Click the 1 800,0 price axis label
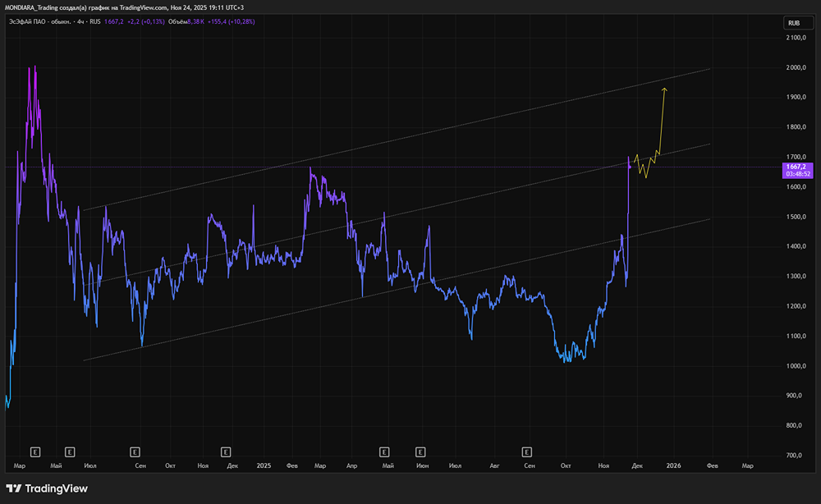The height and width of the screenshot is (504, 821). tap(796, 127)
